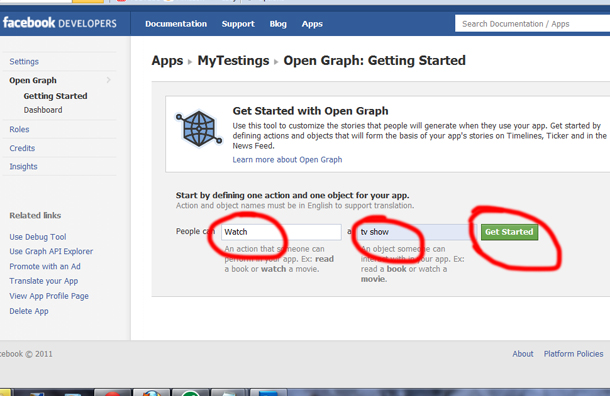Expand the Open Graph chevron arrow

109,80
